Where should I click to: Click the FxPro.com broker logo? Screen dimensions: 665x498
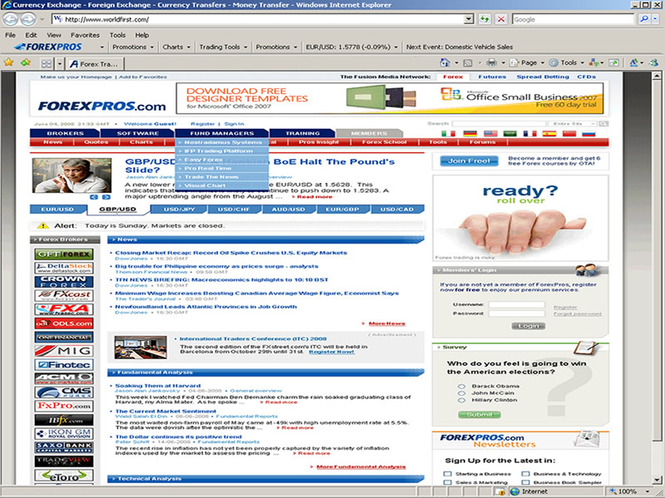pyautogui.click(x=64, y=406)
